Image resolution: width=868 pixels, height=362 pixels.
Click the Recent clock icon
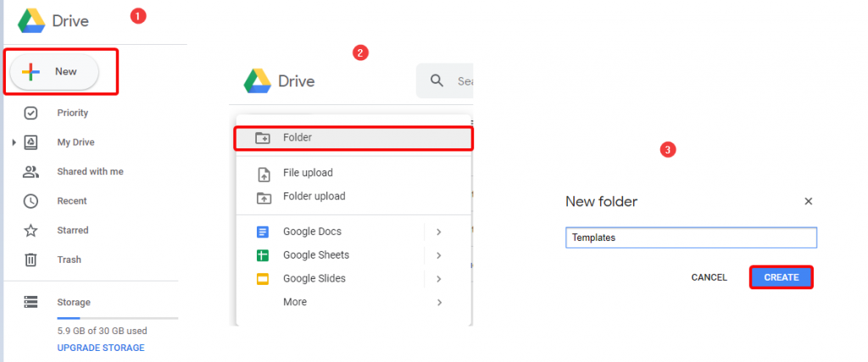(x=31, y=201)
